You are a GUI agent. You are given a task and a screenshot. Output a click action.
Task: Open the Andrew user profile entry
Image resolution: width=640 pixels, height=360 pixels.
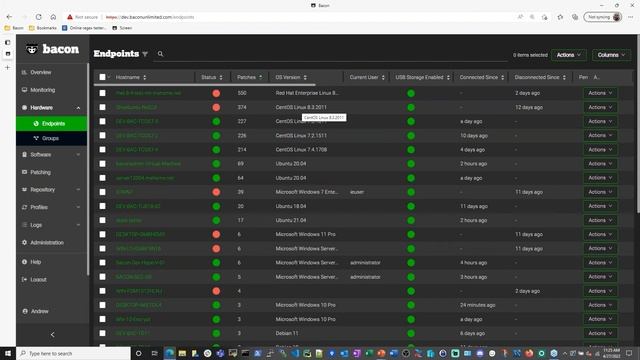[35, 311]
